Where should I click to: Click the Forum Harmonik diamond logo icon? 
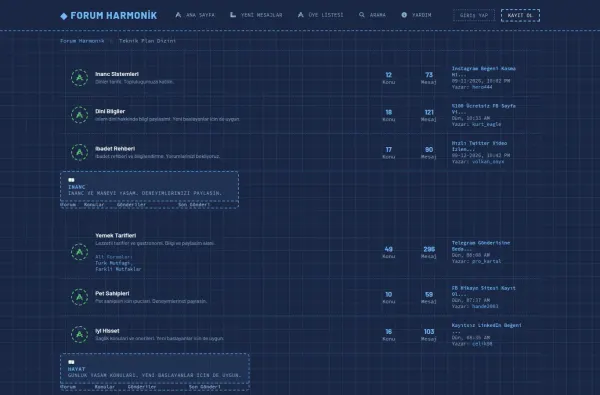64,16
